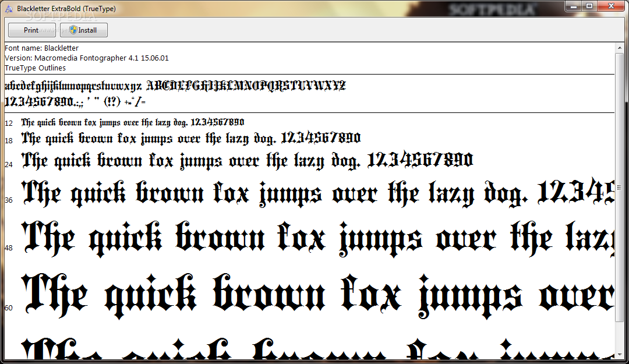Click the lowercase alphabet sample line
The height and width of the screenshot is (364, 629).
coord(73,86)
